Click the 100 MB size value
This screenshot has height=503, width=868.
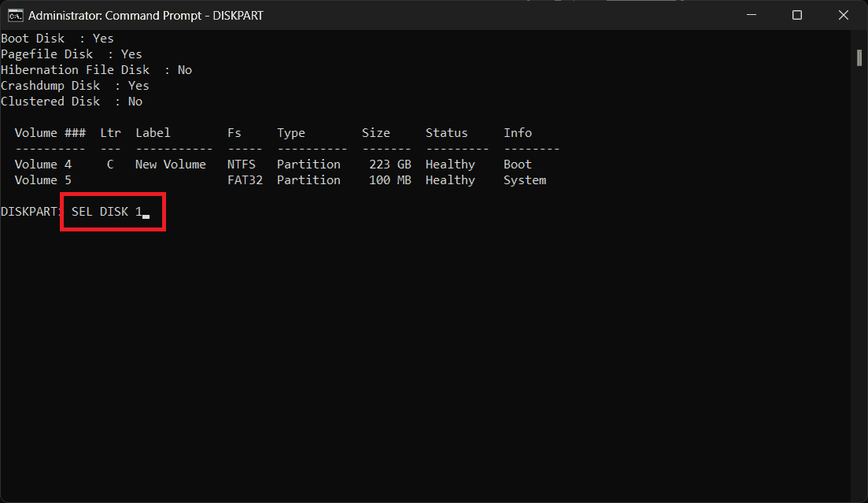click(390, 180)
